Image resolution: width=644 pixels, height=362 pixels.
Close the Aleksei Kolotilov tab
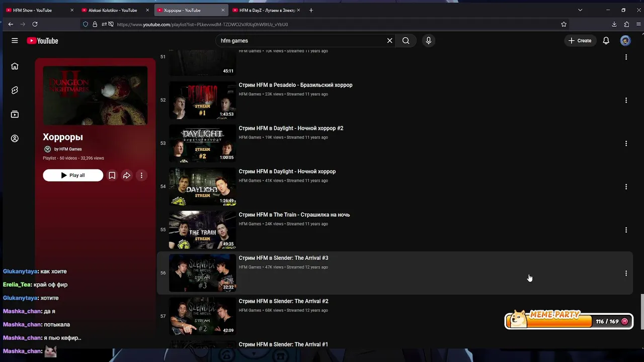pyautogui.click(x=147, y=10)
